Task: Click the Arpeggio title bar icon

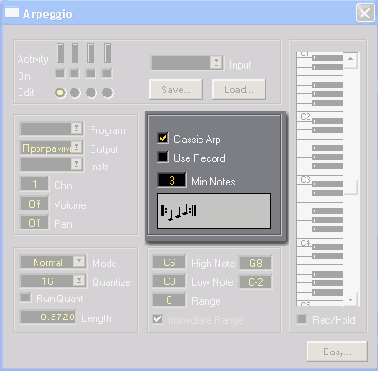Action: [12, 13]
